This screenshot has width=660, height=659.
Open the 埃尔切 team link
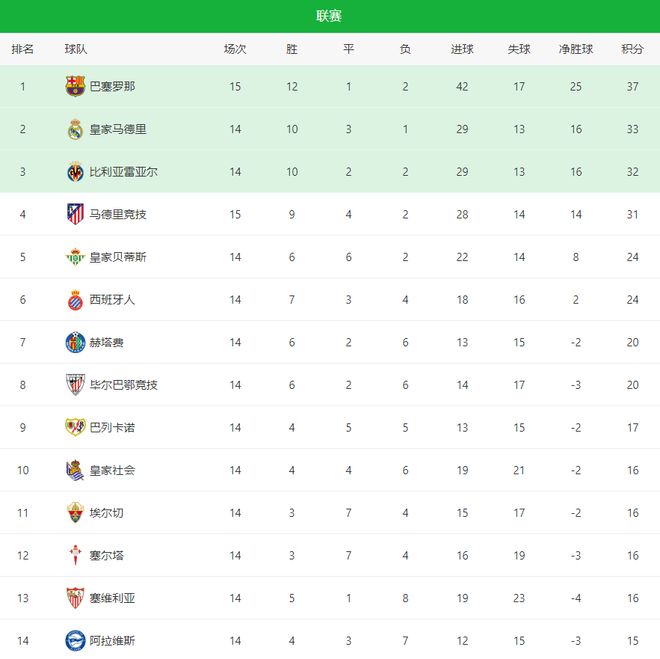coord(106,513)
